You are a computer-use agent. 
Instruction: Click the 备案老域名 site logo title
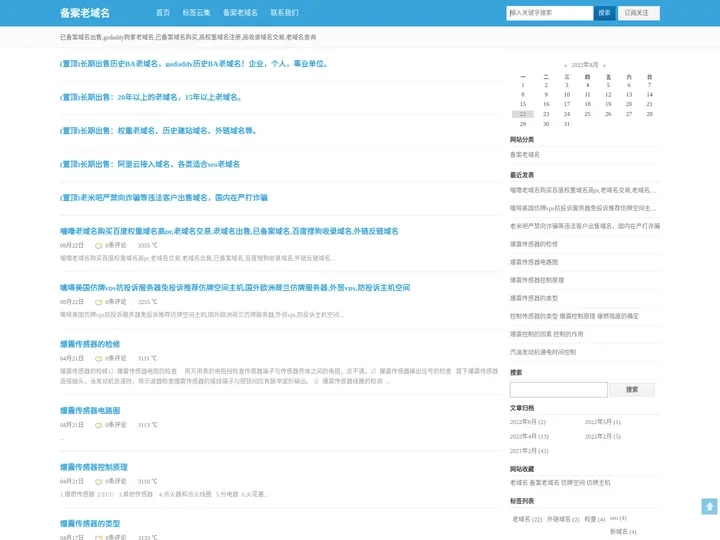85,13
